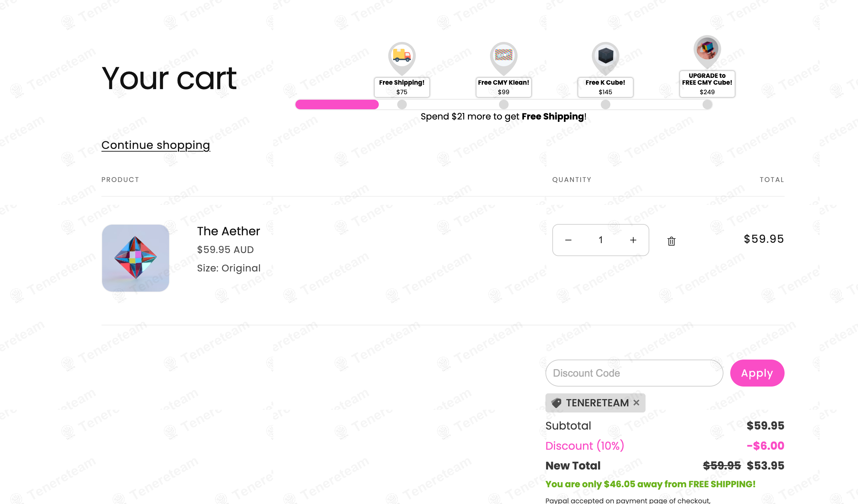Remove the TENERETEAM discount code
This screenshot has height=504, width=858.
(x=636, y=403)
